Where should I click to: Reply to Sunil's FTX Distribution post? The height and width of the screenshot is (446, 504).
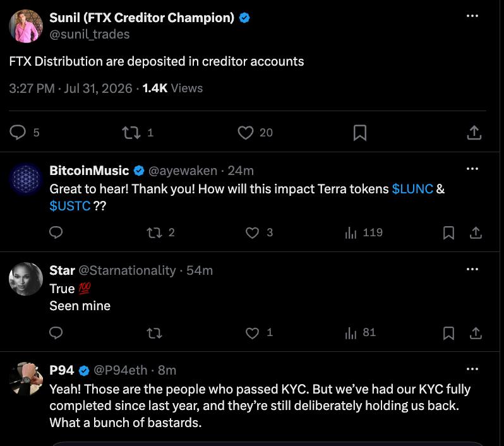tap(18, 132)
